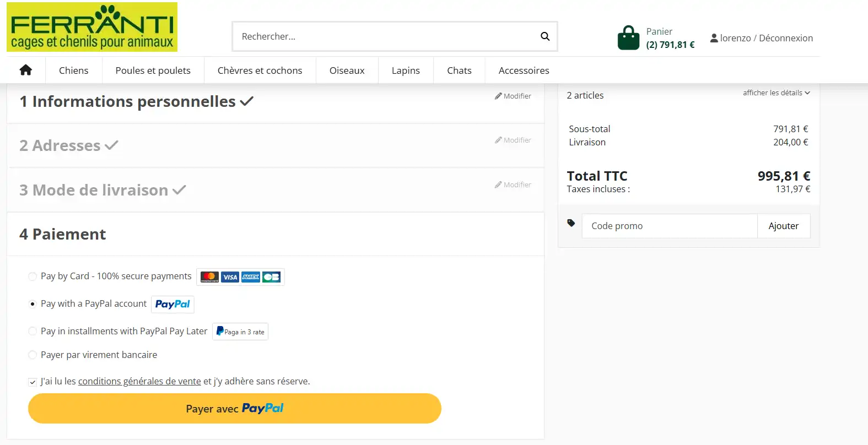Open the conditions générales de vente link
Viewport: 868px width, 445px height.
pyautogui.click(x=139, y=381)
